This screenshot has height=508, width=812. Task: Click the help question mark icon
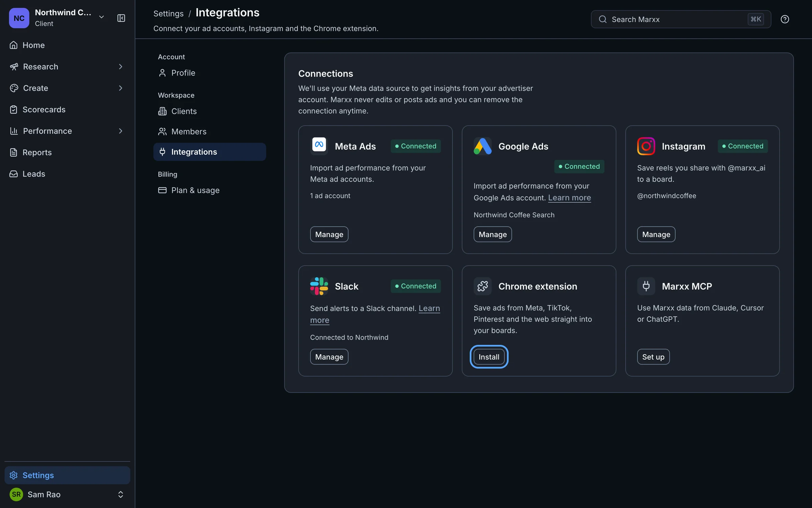(785, 19)
